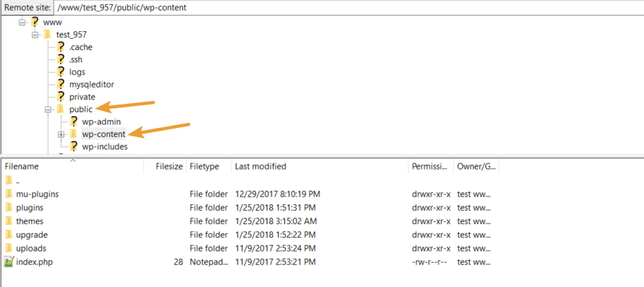Go to parent directory entry
Screen dimensions: 644x287
tap(18, 180)
